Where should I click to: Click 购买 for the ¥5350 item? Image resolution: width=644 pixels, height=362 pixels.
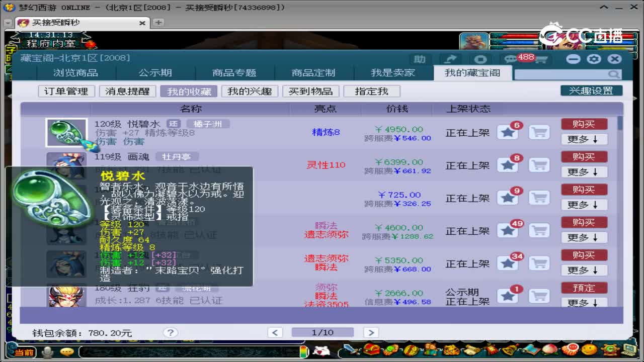point(584,254)
